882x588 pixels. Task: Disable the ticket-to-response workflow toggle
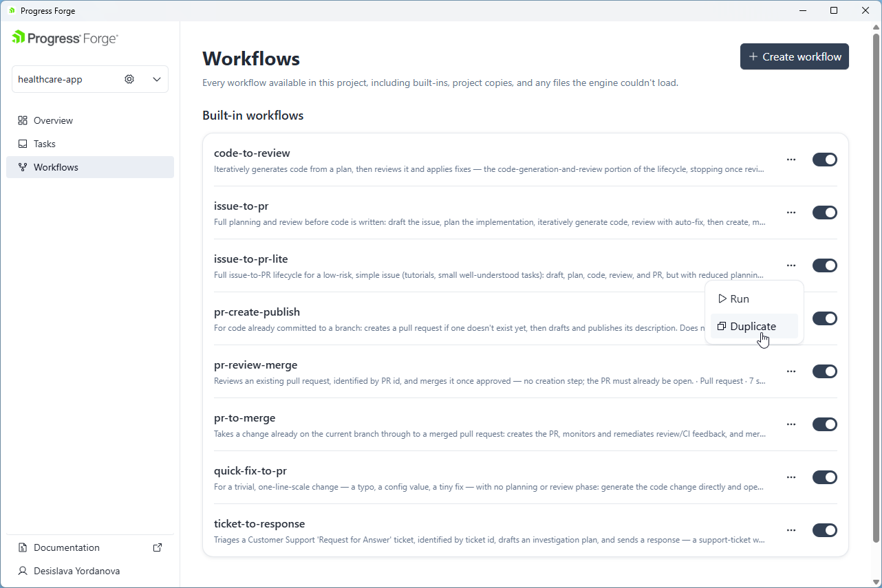coord(825,530)
